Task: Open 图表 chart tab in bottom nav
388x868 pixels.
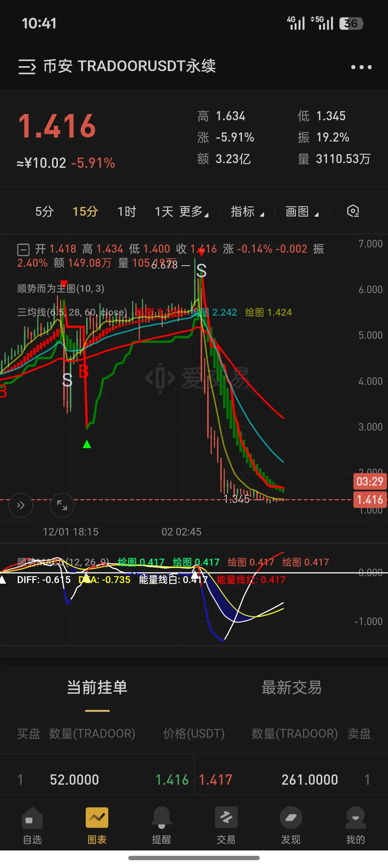Action: [x=97, y=825]
